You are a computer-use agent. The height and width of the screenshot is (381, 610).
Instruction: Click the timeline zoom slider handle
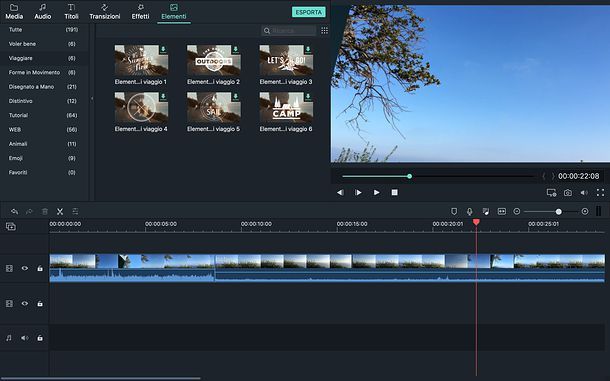[x=559, y=212]
